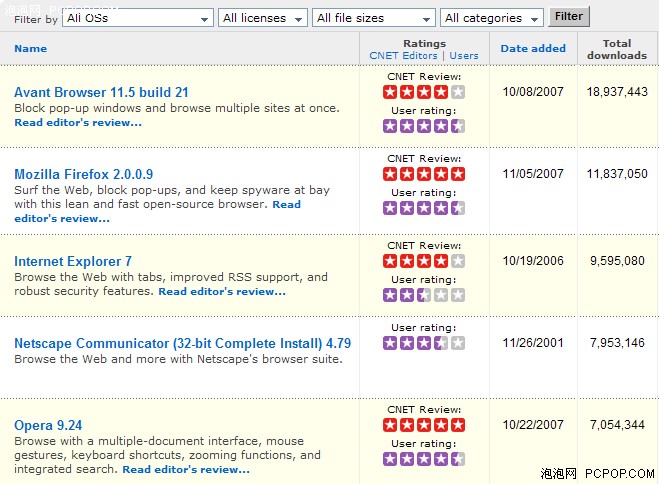The width and height of the screenshot is (659, 484).
Task: Click the date 11/26/2001
Action: [533, 343]
